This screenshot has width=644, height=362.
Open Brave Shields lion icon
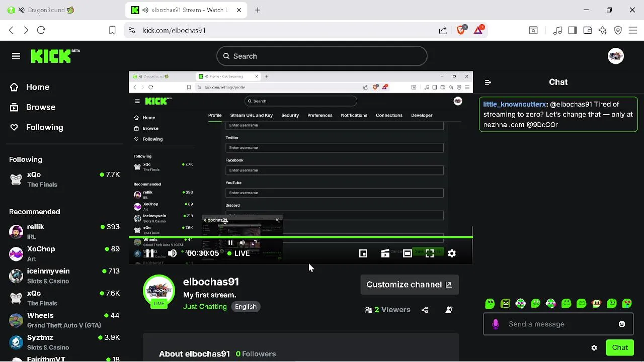coord(461,30)
